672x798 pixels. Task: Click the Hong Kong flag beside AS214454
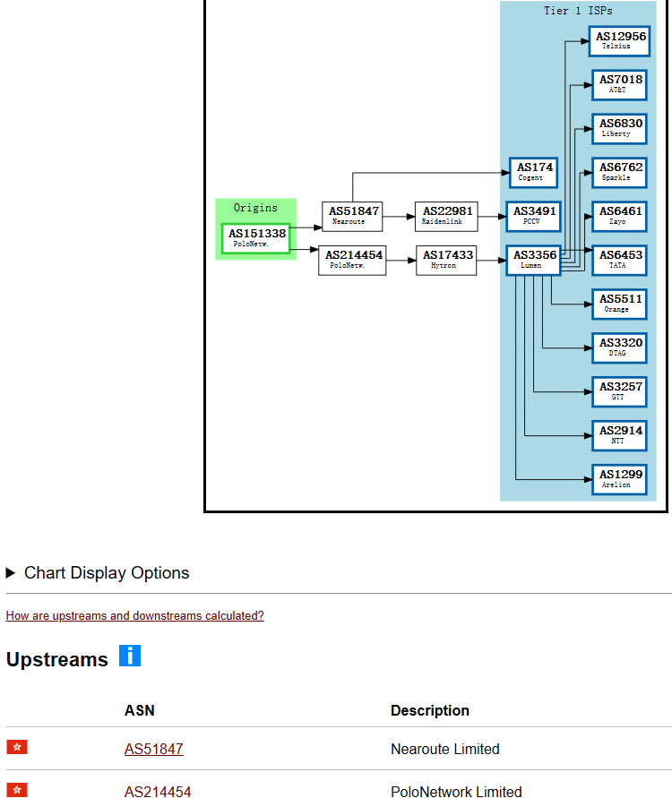click(x=17, y=790)
